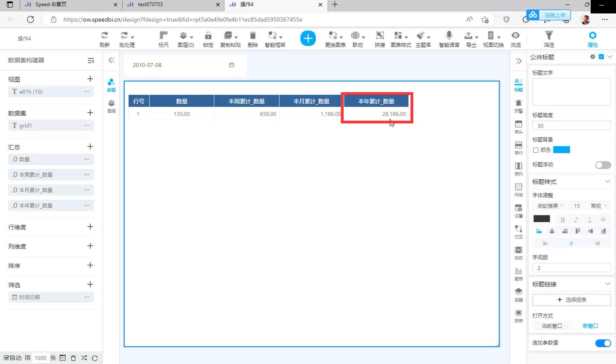The image size is (616, 364).
Task: Open the 筛选 filter funnel panel
Action: pos(549,39)
